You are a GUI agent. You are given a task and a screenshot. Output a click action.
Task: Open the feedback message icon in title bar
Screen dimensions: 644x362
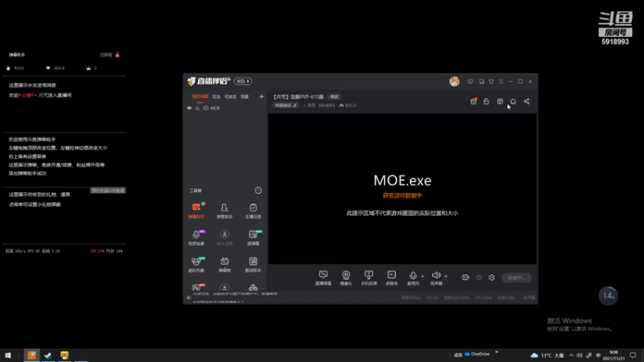click(470, 81)
